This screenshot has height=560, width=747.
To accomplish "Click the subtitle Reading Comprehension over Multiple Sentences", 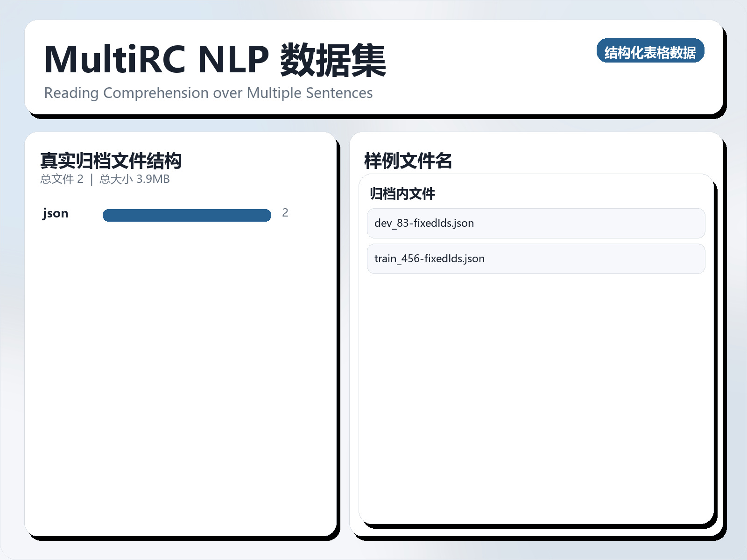I will click(208, 93).
